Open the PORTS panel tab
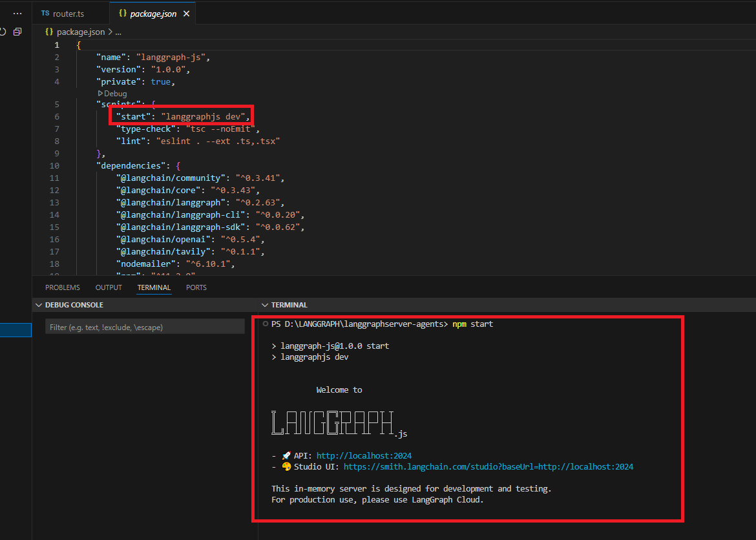 coord(196,287)
